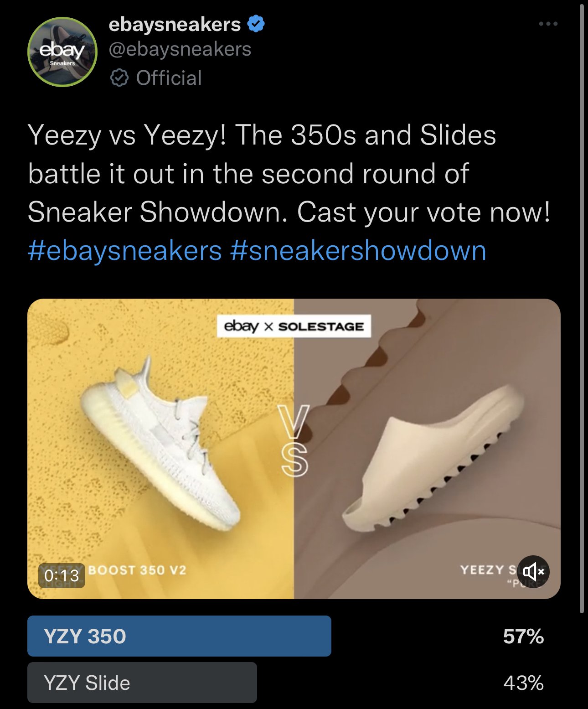Click the Official checkmark badge icon

tap(119, 78)
